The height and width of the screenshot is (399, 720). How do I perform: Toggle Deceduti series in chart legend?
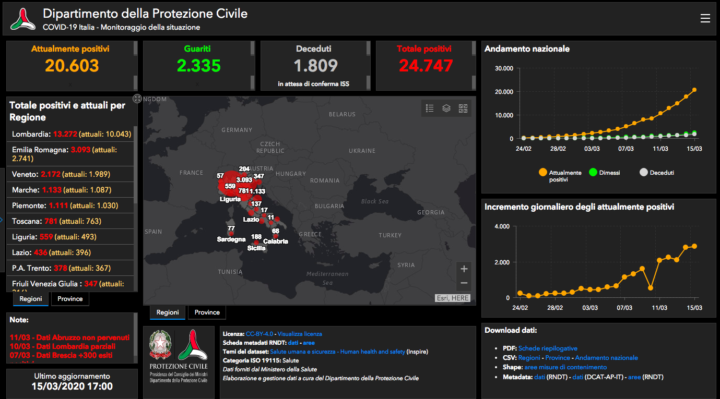[657, 173]
